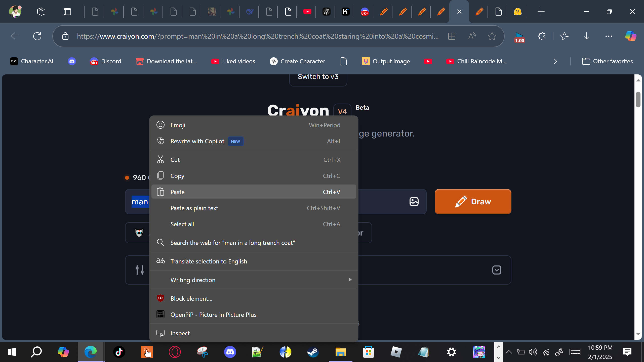This screenshot has width=644, height=362.
Task: Click the page vertical scrollbar thumb
Action: pos(638,100)
